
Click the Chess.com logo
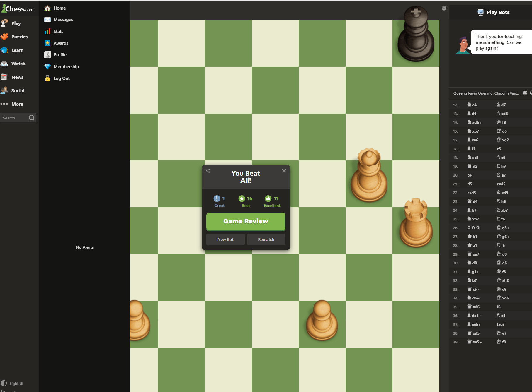pos(18,9)
